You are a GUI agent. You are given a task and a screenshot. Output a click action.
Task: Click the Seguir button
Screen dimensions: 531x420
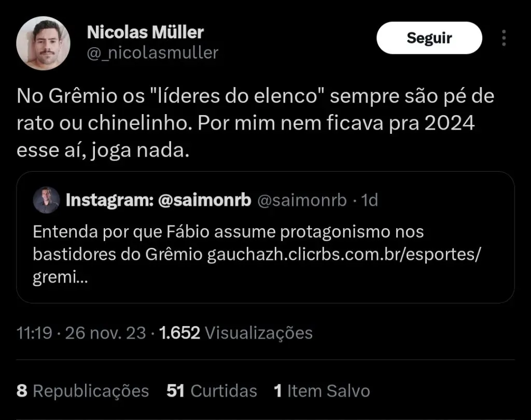point(429,38)
